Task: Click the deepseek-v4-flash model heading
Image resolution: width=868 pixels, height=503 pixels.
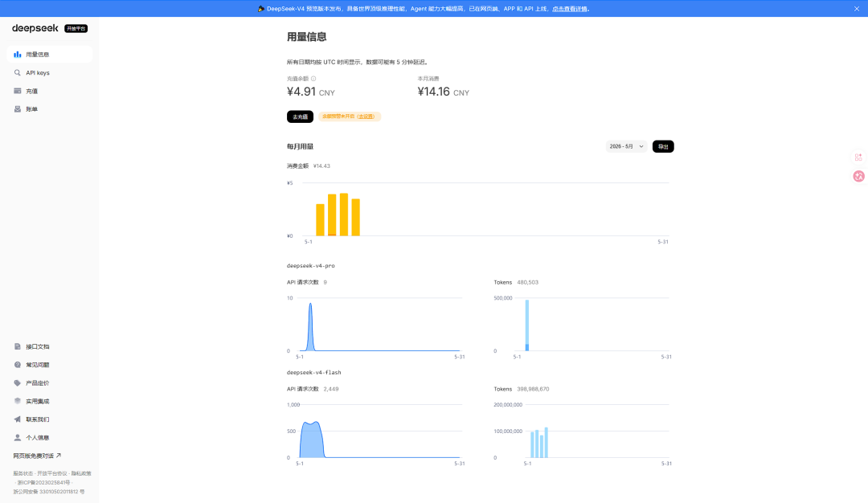Action: click(x=314, y=372)
